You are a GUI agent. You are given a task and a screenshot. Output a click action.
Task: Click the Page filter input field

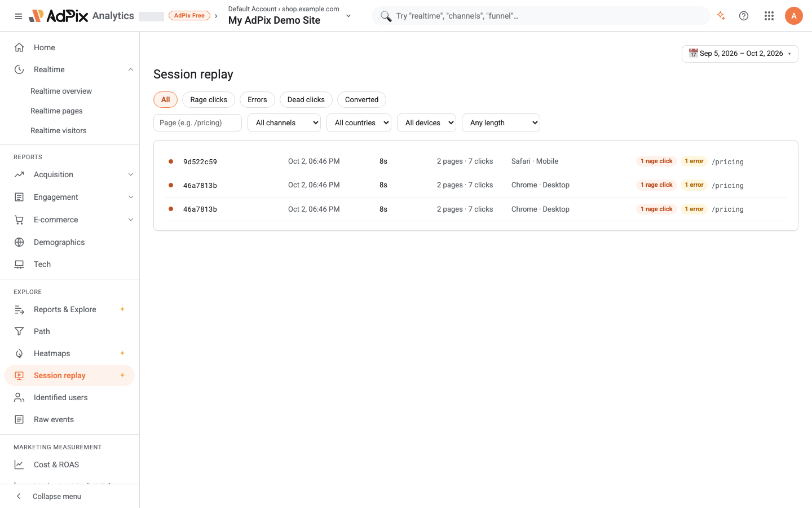pos(197,123)
